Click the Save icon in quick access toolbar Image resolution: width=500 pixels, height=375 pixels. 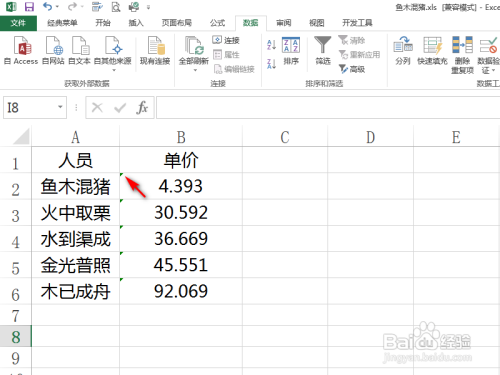point(29,7)
